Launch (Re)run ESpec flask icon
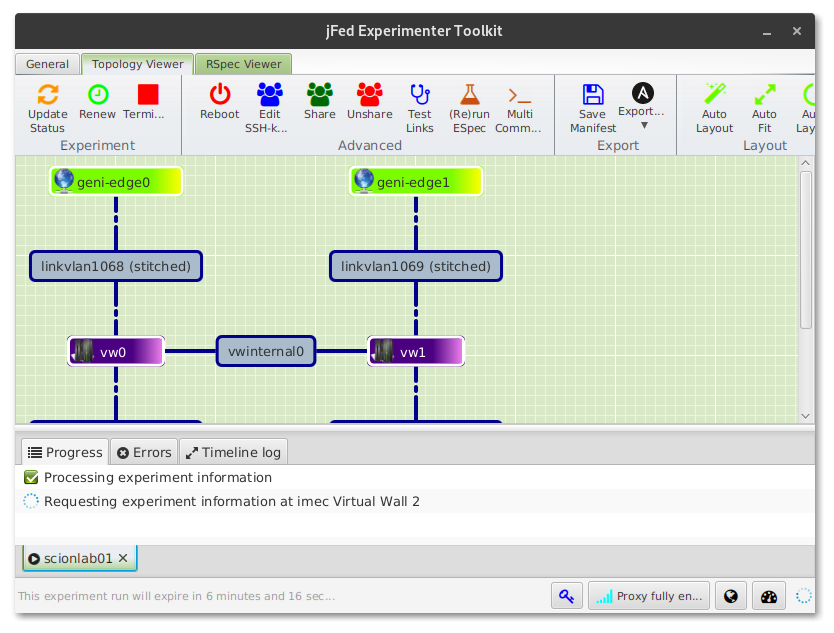 pyautogui.click(x=470, y=95)
